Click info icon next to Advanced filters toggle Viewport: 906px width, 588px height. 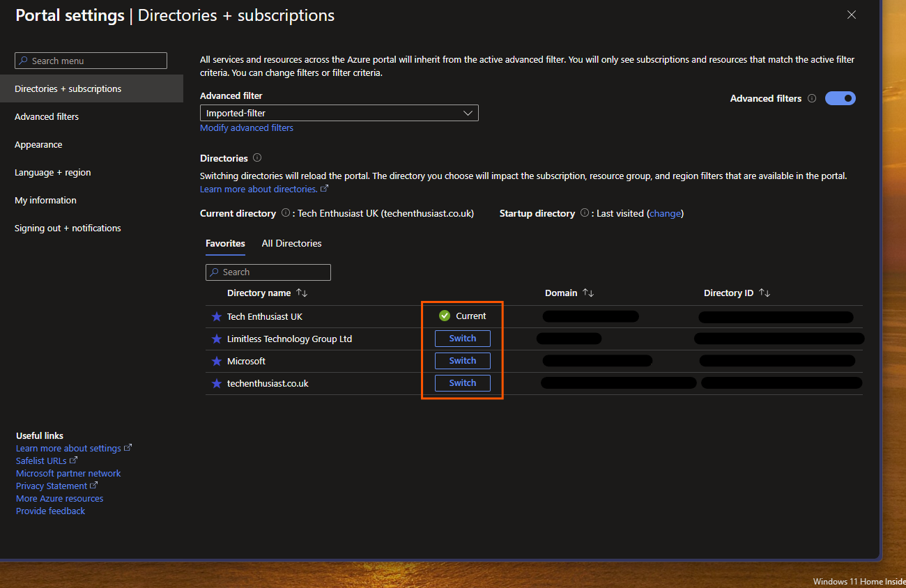pos(812,98)
